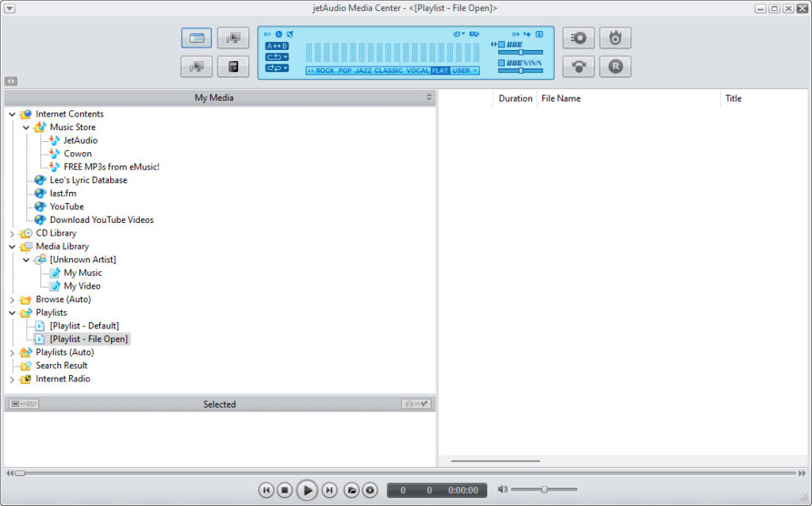Open Leo's Lyric Database
Image resolution: width=812 pixels, height=506 pixels.
tap(89, 180)
